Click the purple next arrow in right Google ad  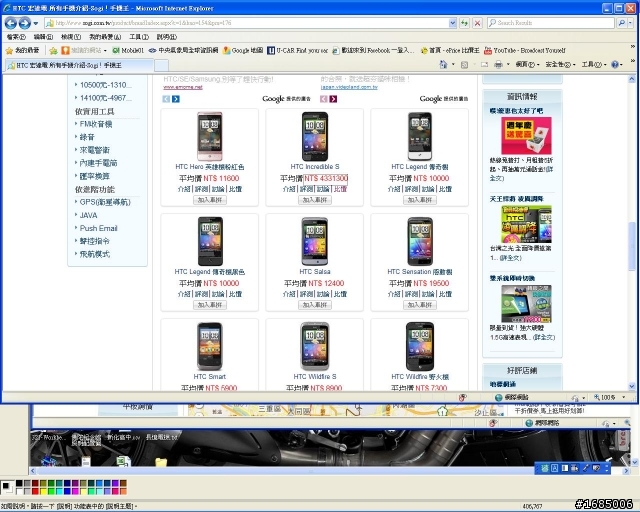pyautogui.click(x=333, y=99)
